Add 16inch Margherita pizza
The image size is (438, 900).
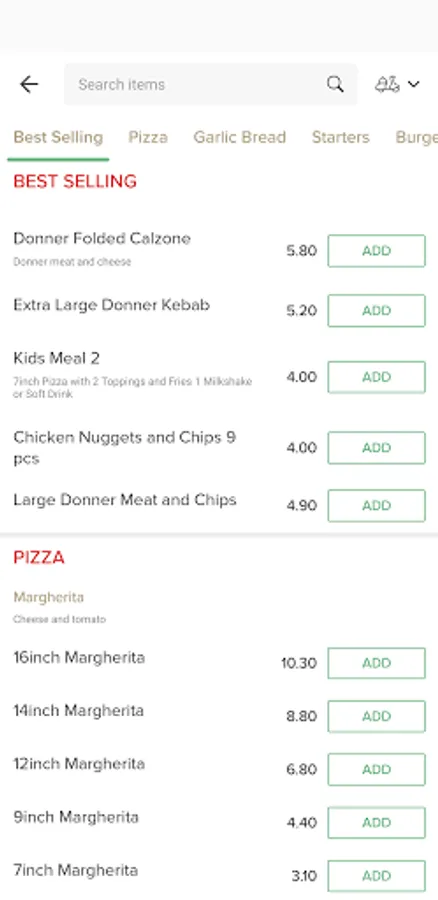tap(377, 664)
